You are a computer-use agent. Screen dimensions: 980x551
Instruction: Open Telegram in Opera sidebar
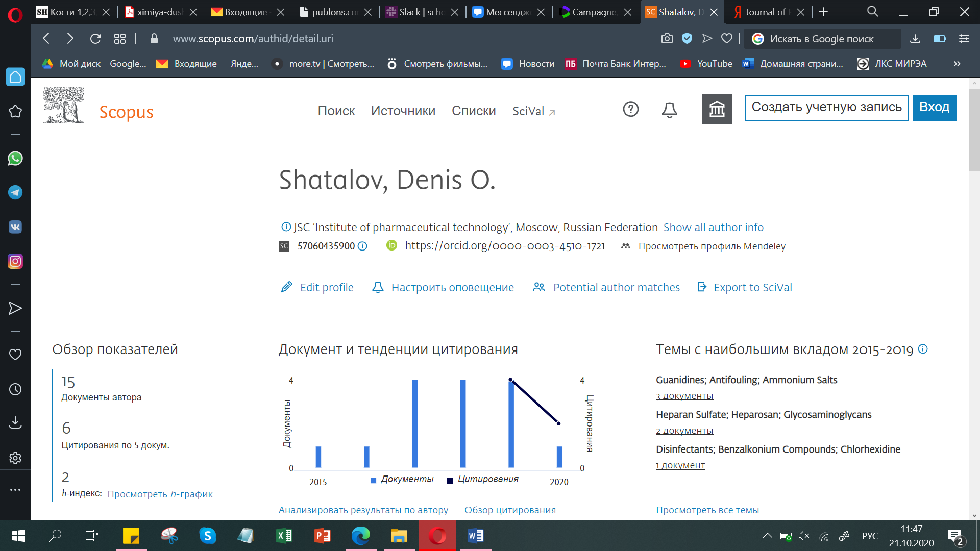coord(15,193)
